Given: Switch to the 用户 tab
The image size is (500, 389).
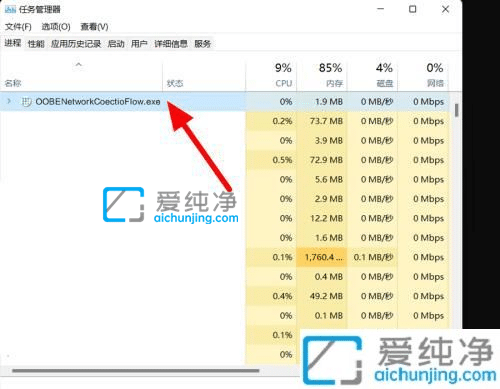Looking at the screenshot, I should pos(139,44).
